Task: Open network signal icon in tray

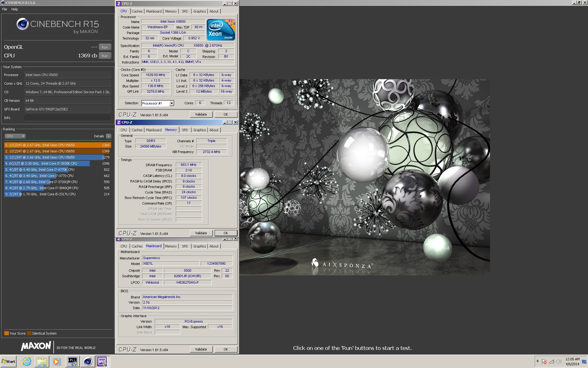Action: (x=552, y=362)
